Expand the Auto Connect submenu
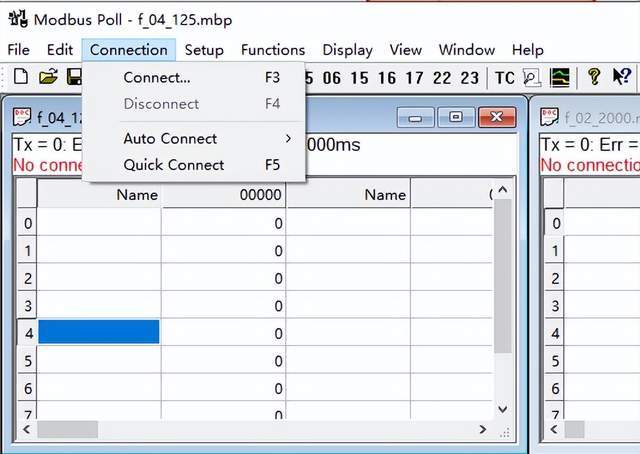The height and width of the screenshot is (454, 640). click(194, 139)
